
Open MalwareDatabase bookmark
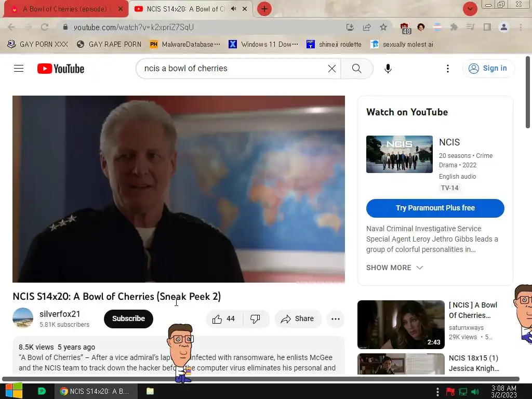point(185,45)
